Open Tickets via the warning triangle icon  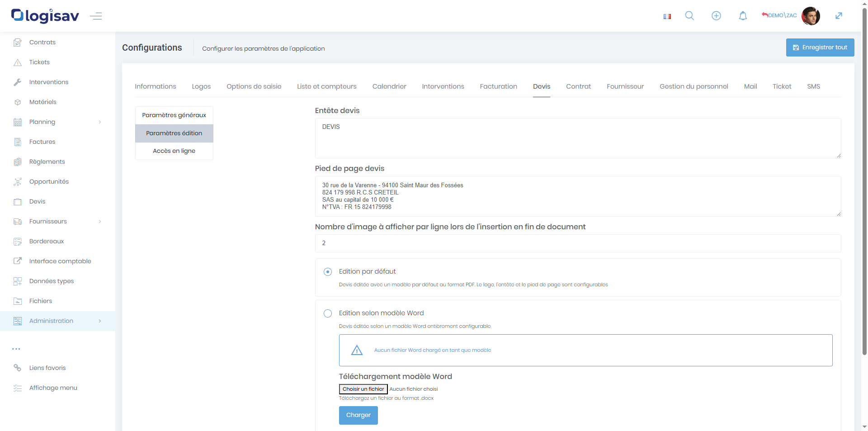(x=18, y=62)
